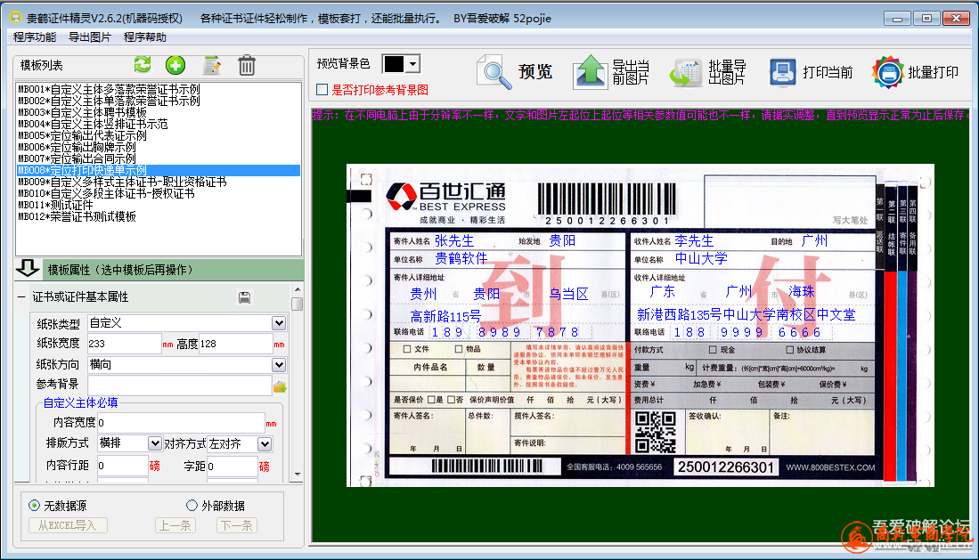Screen dimensions: 979x560
Task: Add a new template with green plus
Action: pos(175,65)
